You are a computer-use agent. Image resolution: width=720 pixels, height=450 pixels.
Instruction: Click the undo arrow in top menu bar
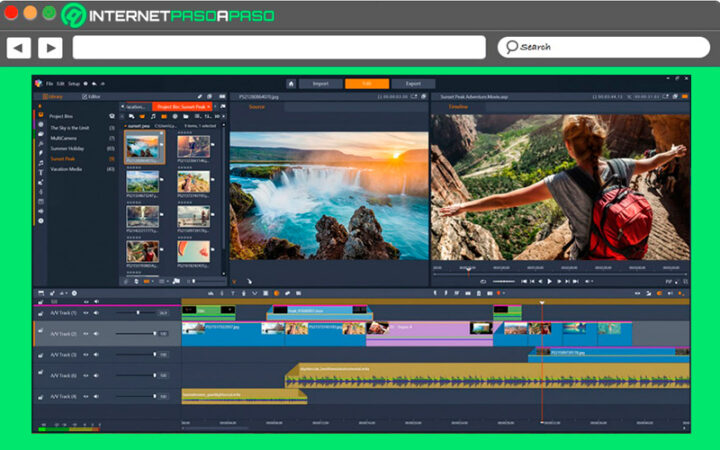93,84
